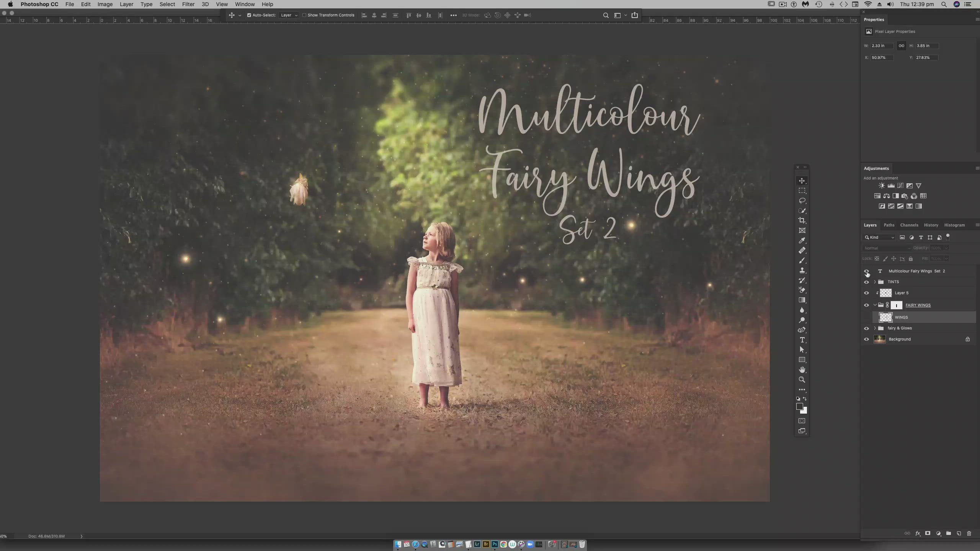Click the Add layer style fx button
980x551 pixels.
(x=918, y=533)
